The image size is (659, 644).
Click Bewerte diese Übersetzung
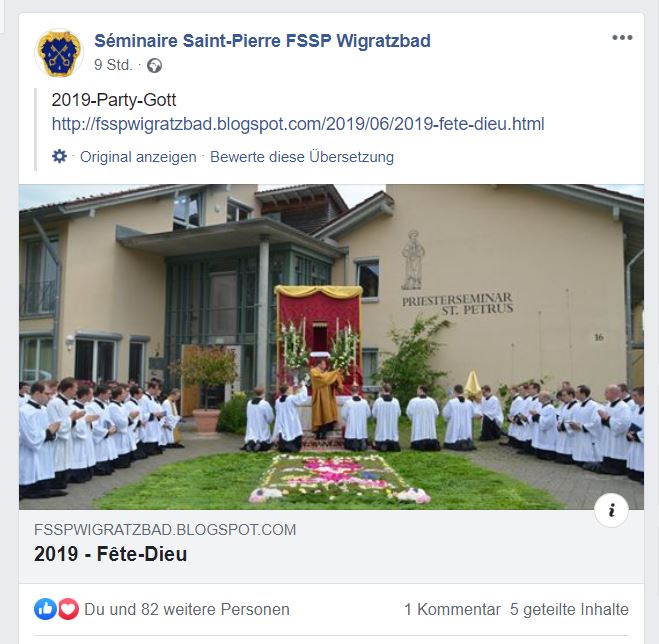tap(302, 157)
